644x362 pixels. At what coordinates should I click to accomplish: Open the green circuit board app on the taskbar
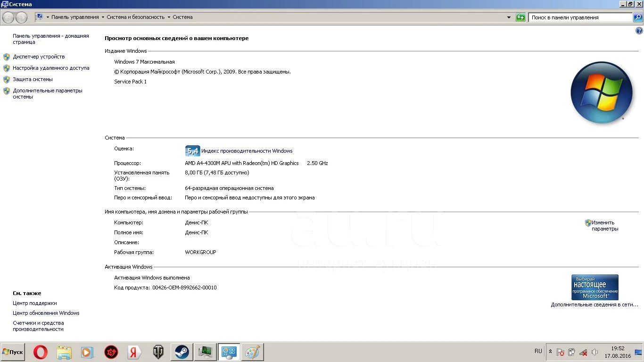pyautogui.click(x=206, y=352)
